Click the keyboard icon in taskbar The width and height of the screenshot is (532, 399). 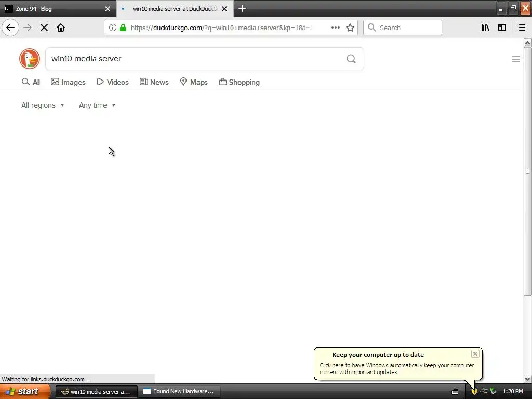coord(455,392)
